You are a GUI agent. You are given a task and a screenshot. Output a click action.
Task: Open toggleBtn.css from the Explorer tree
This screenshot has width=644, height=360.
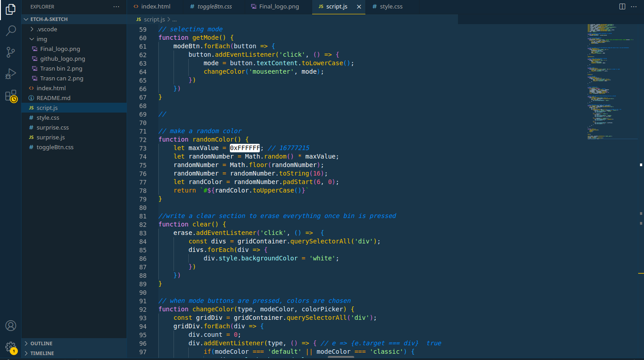74,147
